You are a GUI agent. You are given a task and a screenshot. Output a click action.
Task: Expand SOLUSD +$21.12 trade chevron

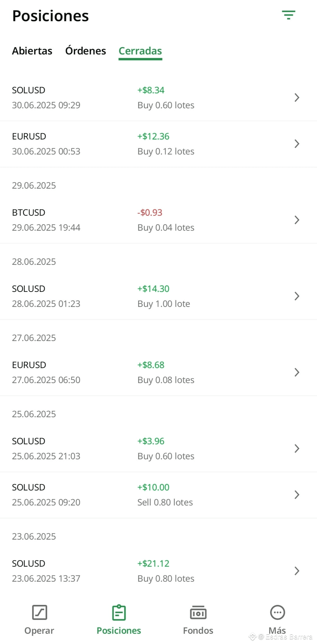click(x=297, y=571)
